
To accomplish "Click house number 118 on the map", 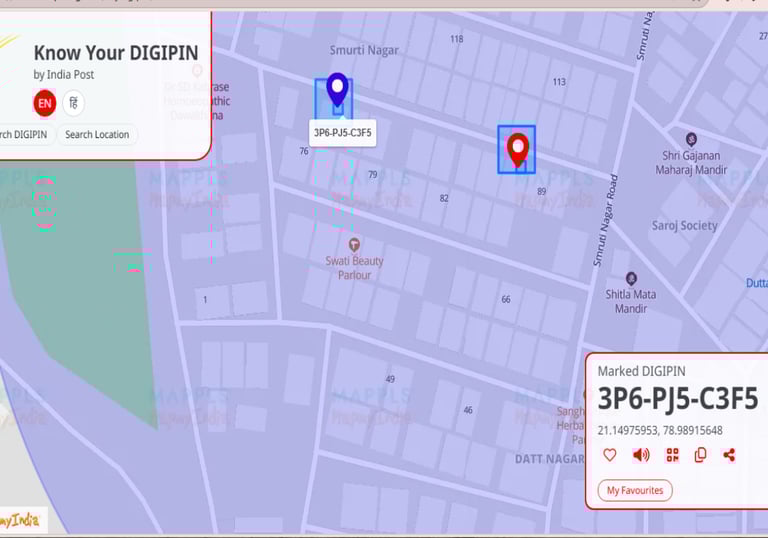I will click(456, 39).
